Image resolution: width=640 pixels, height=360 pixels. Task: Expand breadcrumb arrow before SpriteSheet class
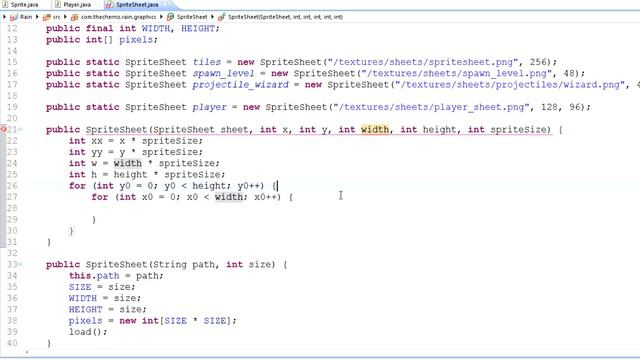coord(162,17)
